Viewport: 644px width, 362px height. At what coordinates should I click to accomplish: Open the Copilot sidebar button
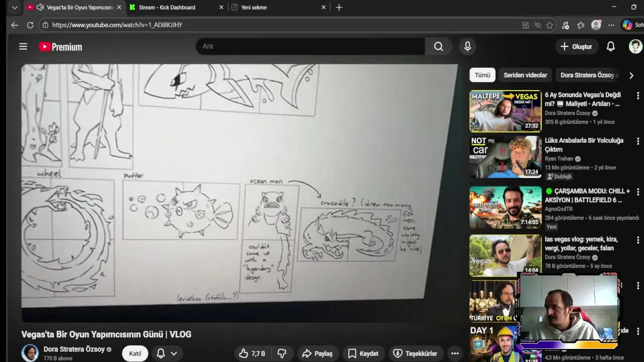tap(631, 25)
